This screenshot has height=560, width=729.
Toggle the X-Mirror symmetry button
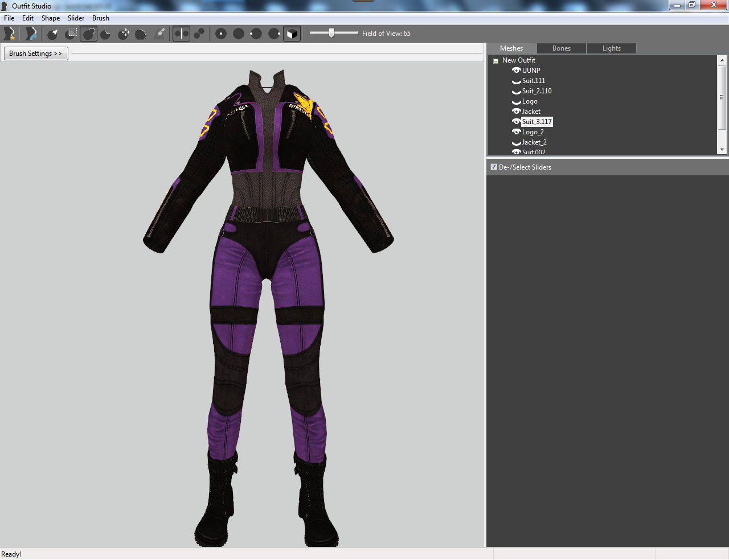coord(181,34)
